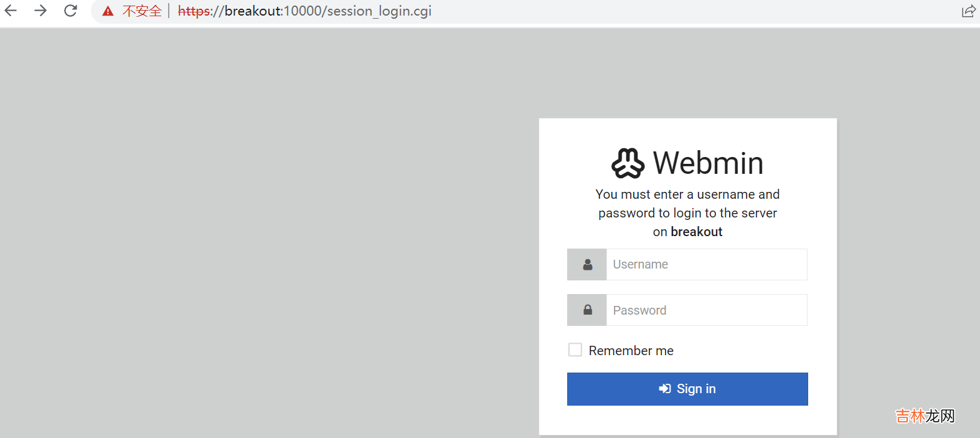Click the 吉林龙网 watermark
Screen dimensions: 980x438
[925, 416]
